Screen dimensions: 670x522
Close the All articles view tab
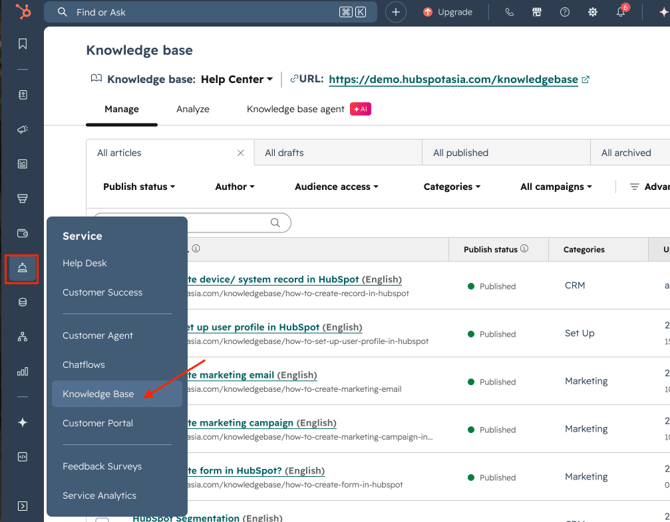(241, 153)
